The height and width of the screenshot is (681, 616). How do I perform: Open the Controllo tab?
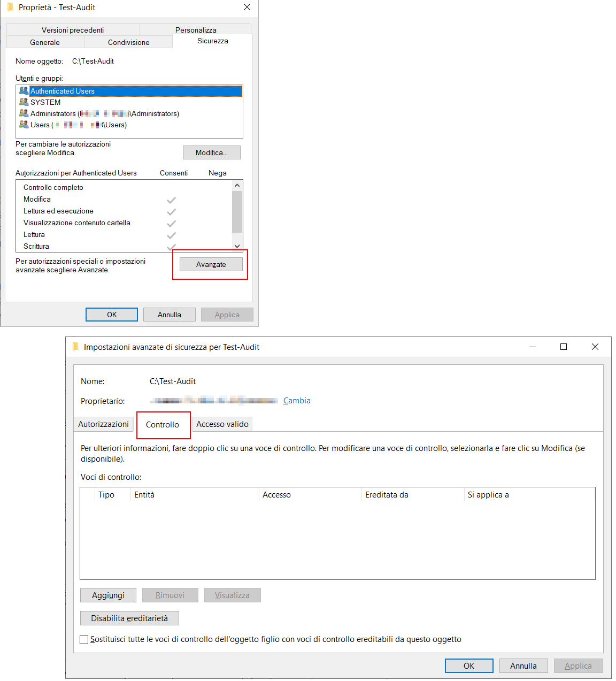[163, 425]
